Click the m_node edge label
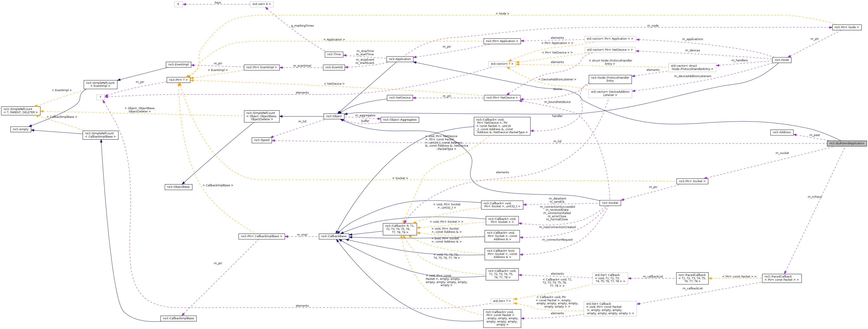This screenshot has height=329, width=868. [x=653, y=26]
